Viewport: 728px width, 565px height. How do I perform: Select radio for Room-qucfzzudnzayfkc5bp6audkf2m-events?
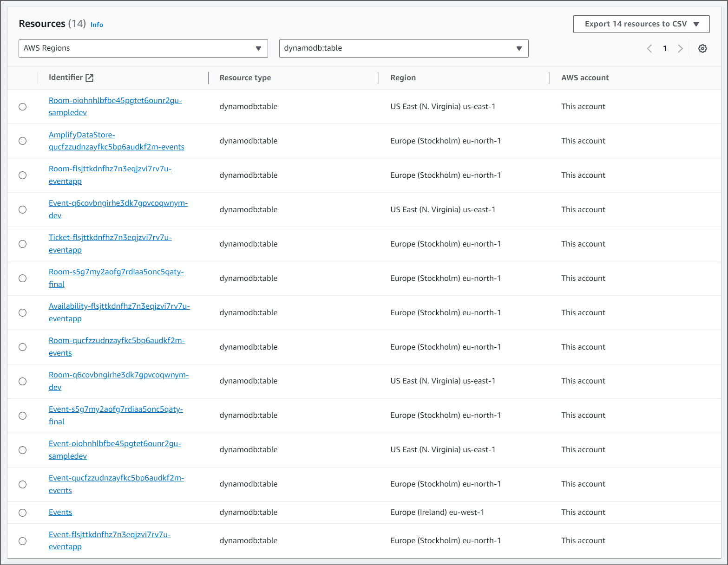click(x=22, y=347)
